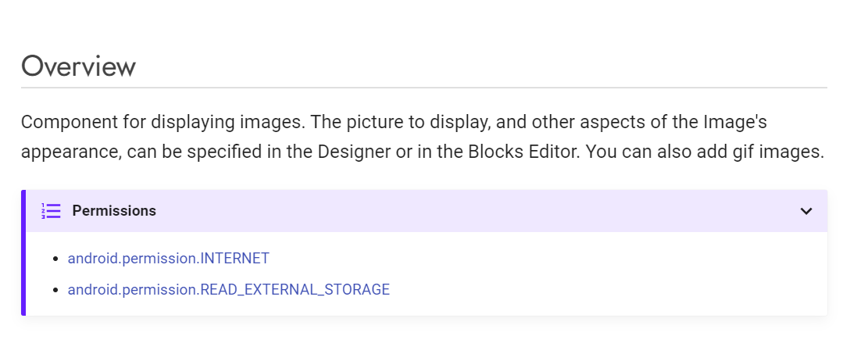Click the numbered-list icon beside Permissions
This screenshot has width=868, height=354.
(51, 211)
